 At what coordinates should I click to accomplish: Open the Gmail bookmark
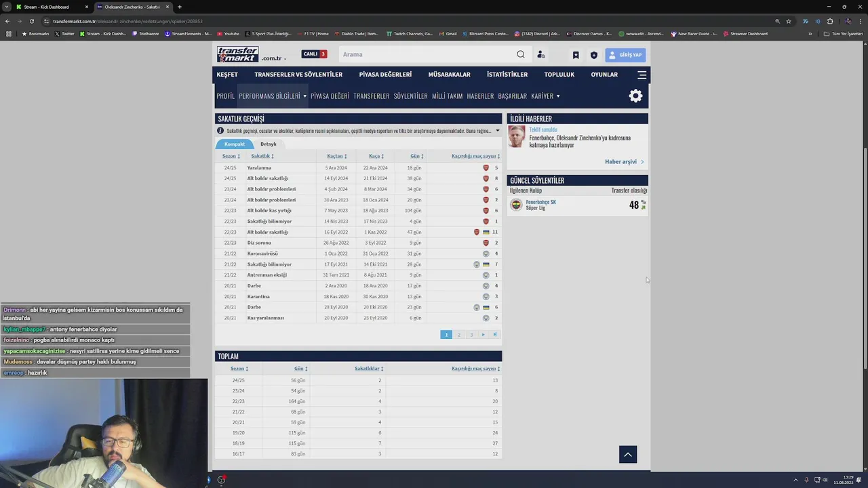[x=448, y=34]
